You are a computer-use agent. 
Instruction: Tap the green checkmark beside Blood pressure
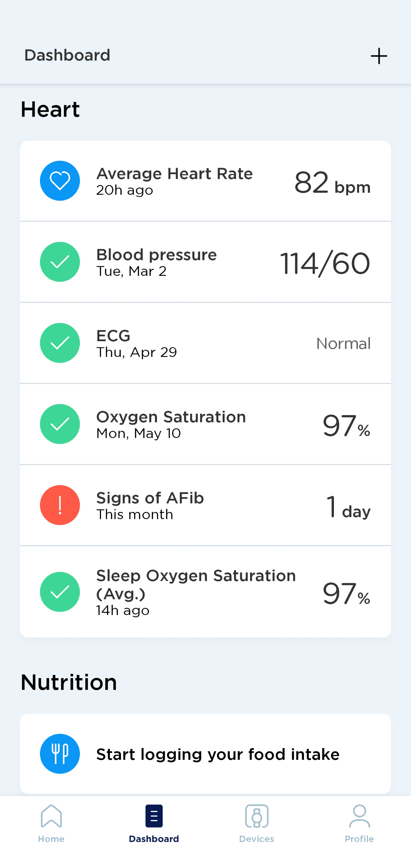coord(60,262)
